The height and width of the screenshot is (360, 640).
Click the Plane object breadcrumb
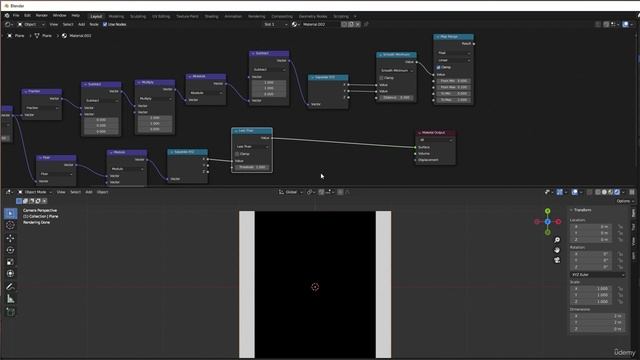click(x=16, y=36)
